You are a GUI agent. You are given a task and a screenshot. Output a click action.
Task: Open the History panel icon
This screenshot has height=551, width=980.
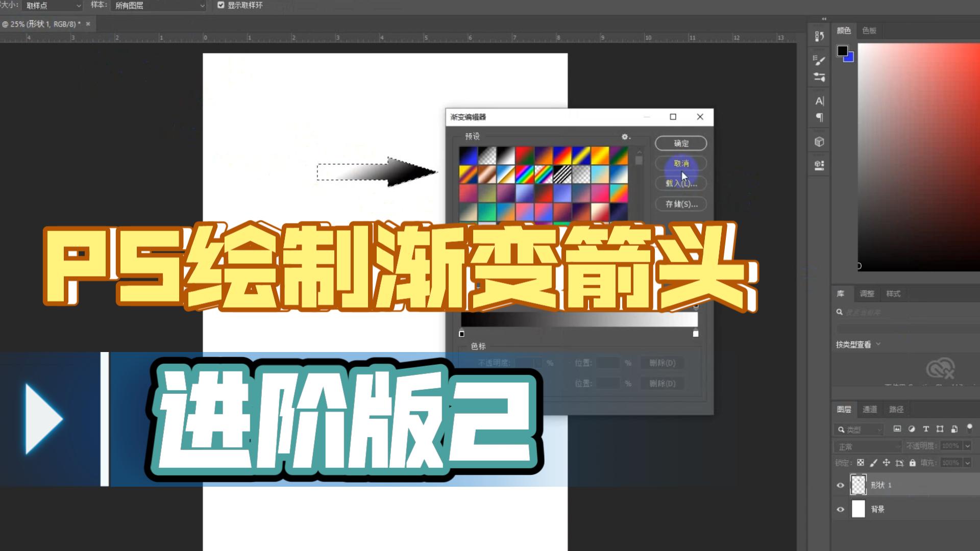click(x=819, y=36)
